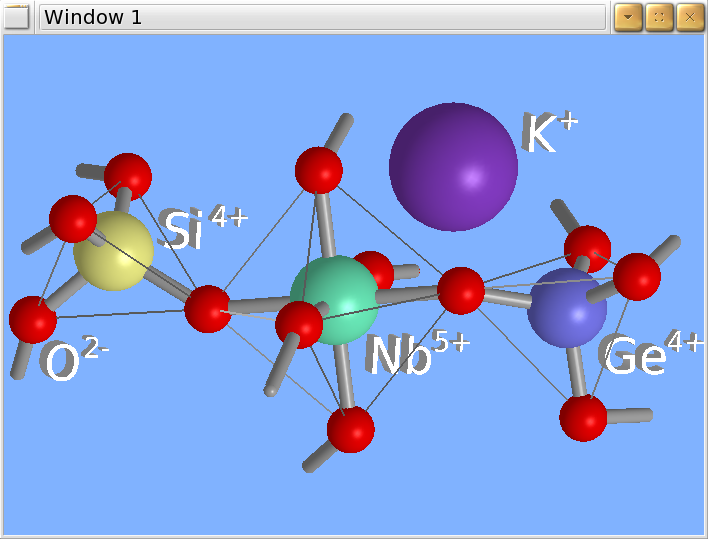
Task: Click the rightmost oxygen atom near germanium
Action: click(x=637, y=277)
